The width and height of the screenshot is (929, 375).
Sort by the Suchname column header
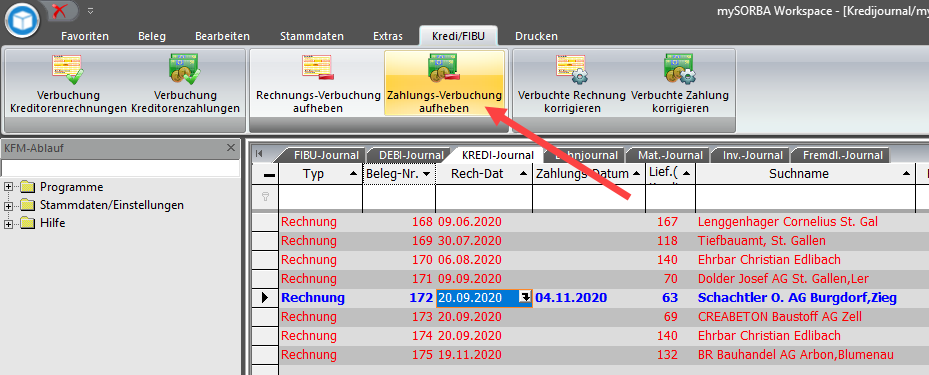tap(805, 174)
